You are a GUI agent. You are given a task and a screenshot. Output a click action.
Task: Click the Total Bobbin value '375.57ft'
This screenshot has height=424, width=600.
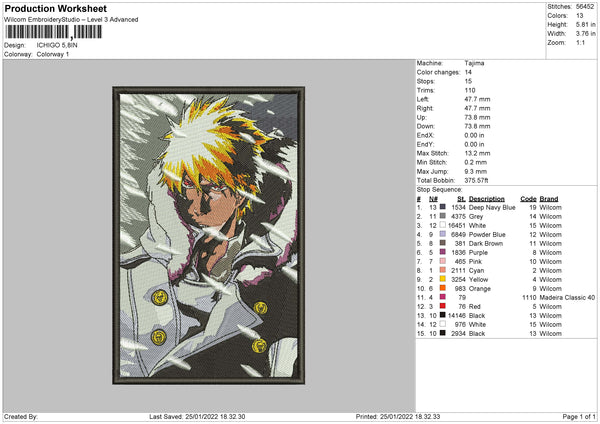pyautogui.click(x=476, y=180)
